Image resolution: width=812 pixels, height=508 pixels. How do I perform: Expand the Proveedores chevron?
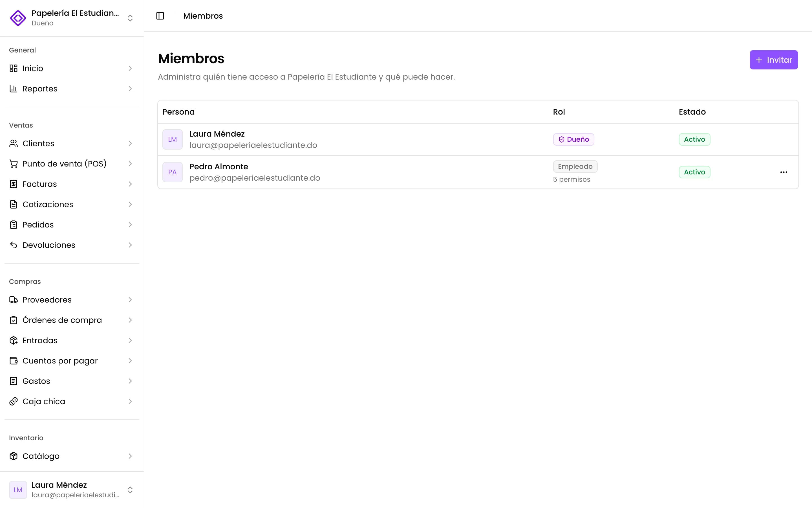coord(130,300)
